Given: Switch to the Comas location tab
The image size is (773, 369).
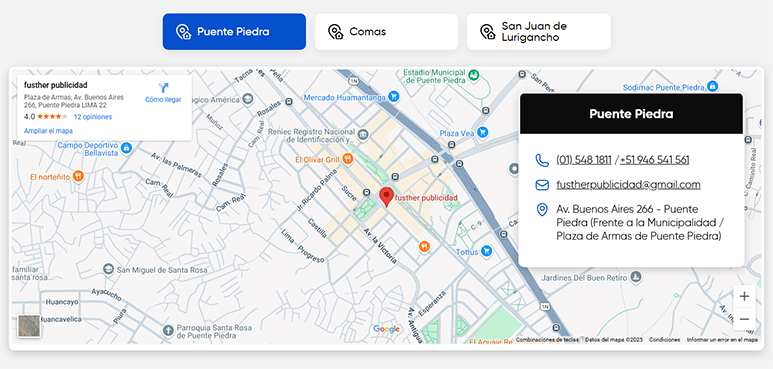Looking at the screenshot, I should (x=386, y=32).
